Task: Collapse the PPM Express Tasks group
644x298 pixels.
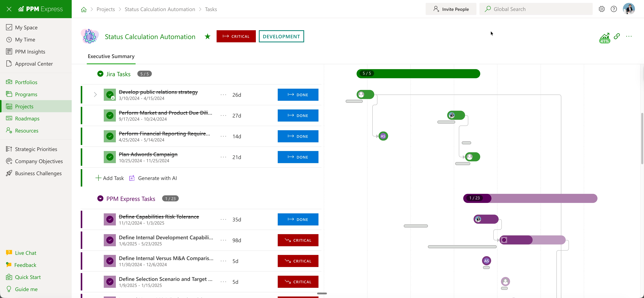Action: pyautogui.click(x=100, y=199)
